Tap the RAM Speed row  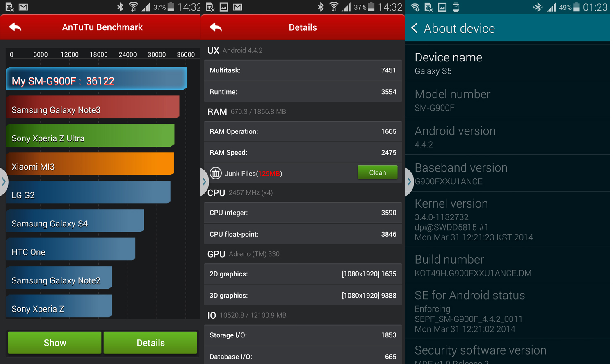point(303,152)
